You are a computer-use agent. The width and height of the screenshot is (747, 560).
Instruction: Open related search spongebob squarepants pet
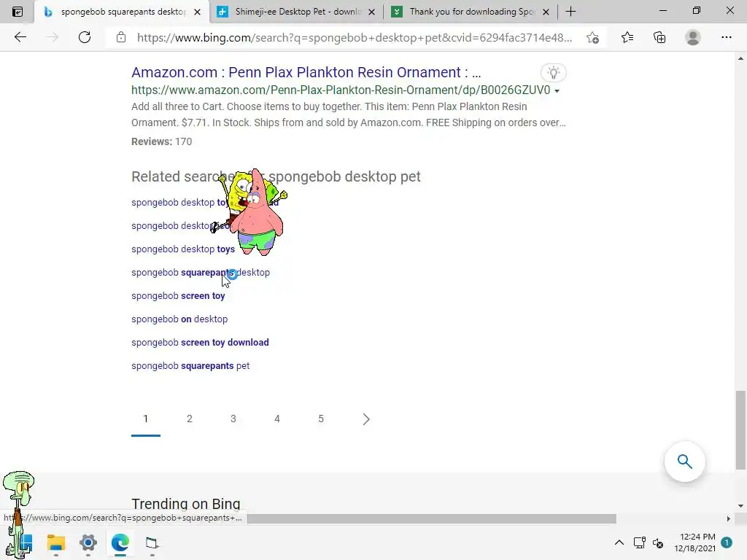pos(190,366)
